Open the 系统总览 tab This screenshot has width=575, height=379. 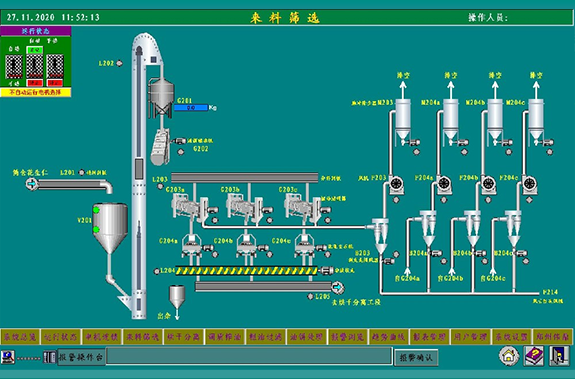21,336
